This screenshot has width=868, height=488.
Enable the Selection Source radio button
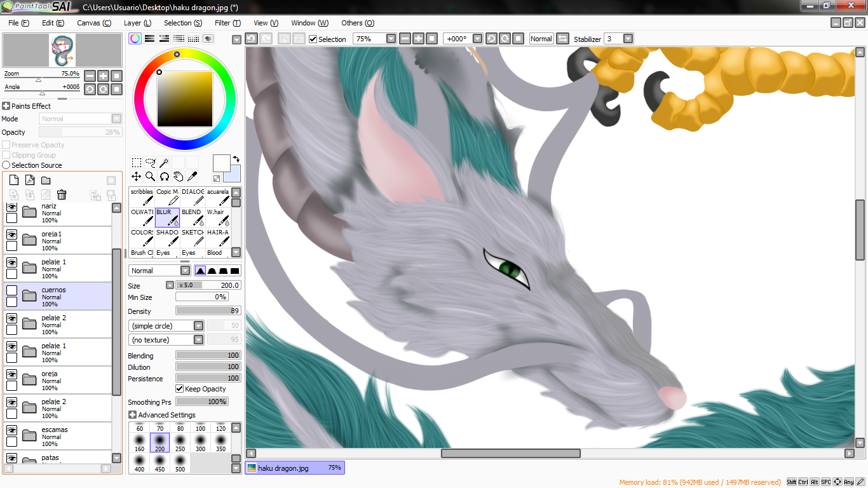6,165
